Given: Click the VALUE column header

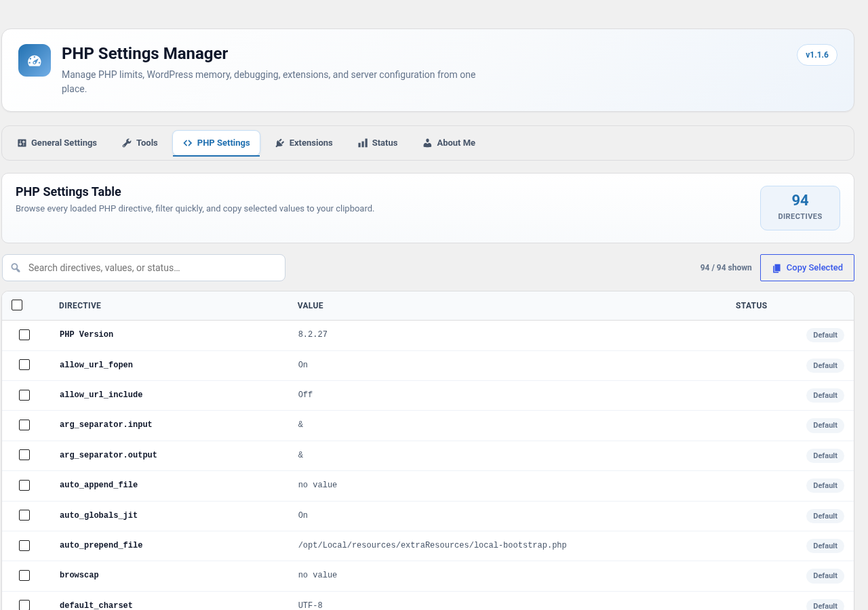Looking at the screenshot, I should 311,306.
